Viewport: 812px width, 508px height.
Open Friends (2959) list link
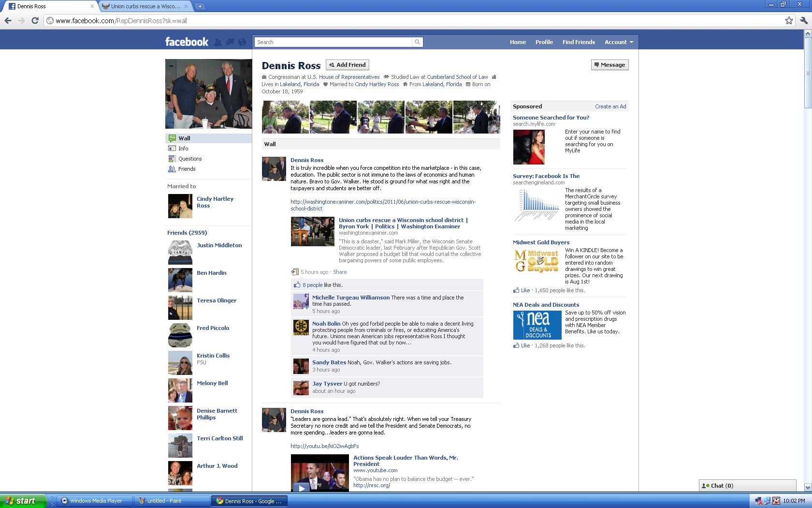pyautogui.click(x=187, y=233)
